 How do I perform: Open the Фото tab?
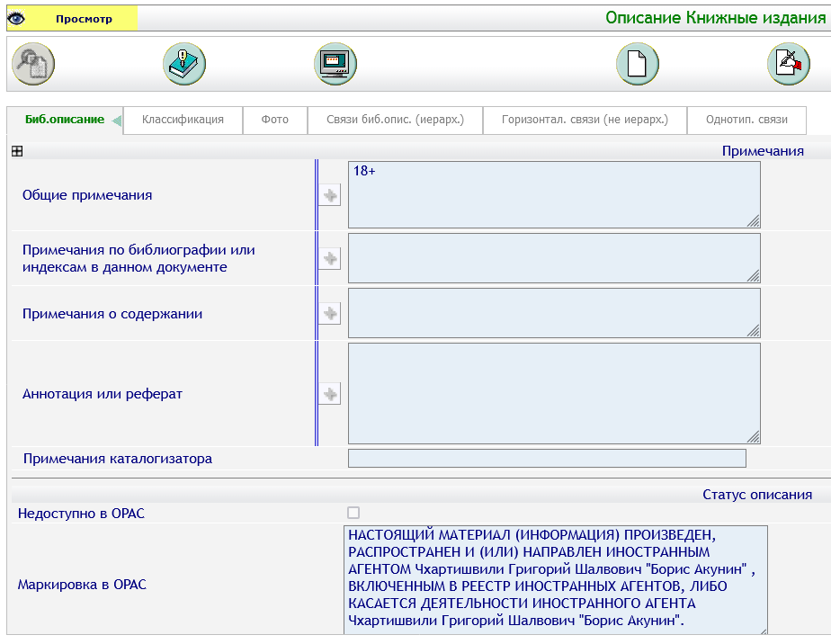click(275, 120)
